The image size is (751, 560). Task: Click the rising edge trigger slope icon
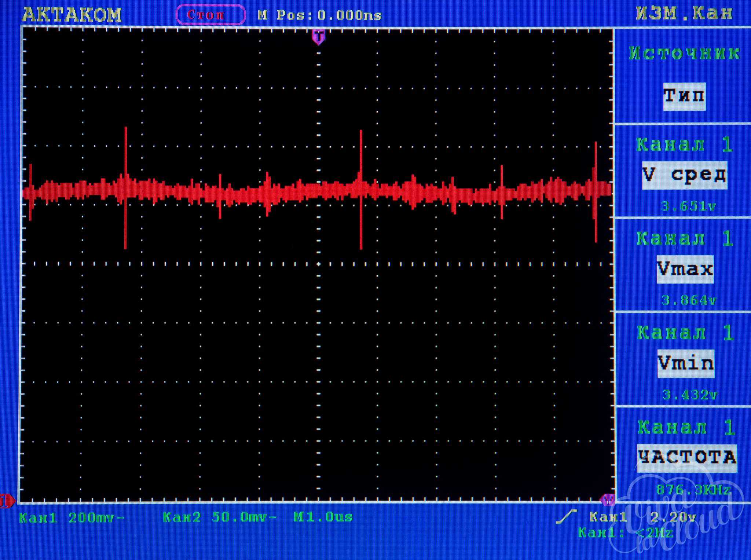(x=566, y=516)
